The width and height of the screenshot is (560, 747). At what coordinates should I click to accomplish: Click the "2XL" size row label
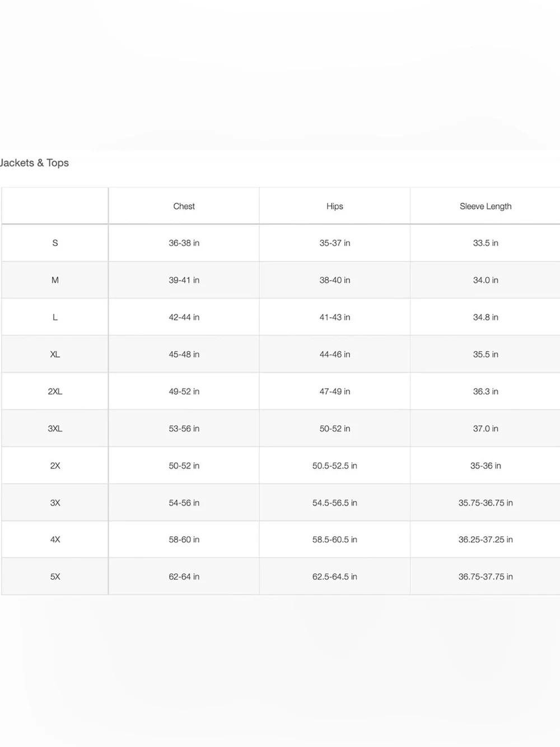pyautogui.click(x=55, y=391)
